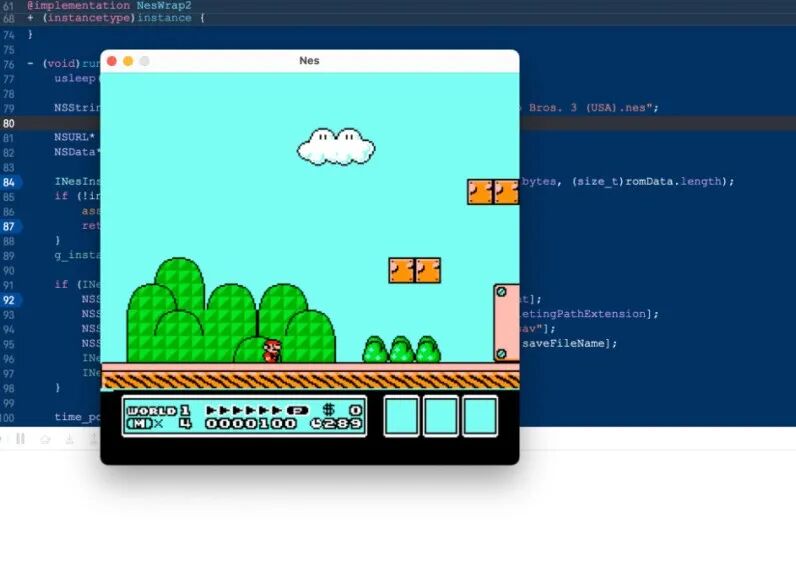Click the if keyword on line 85
Image resolution: width=796 pixels, height=571 pixels.
point(61,196)
